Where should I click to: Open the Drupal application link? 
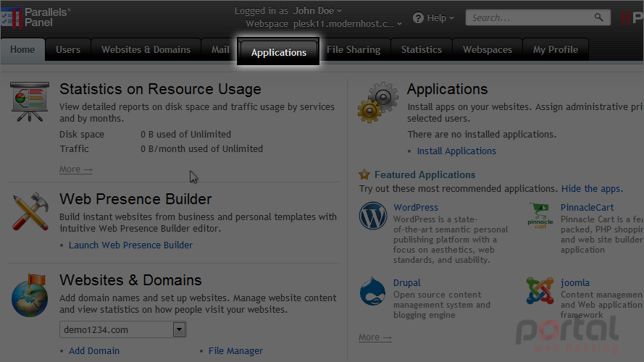coord(406,283)
